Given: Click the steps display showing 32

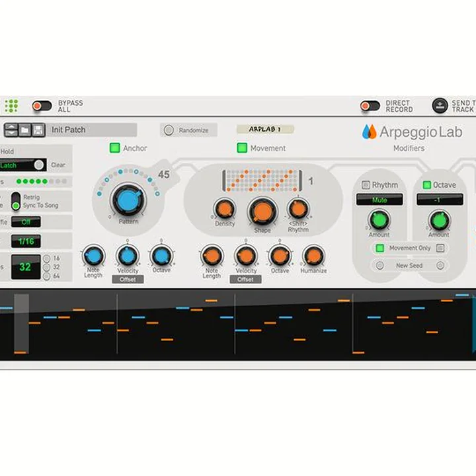Looking at the screenshot, I should click(26, 267).
